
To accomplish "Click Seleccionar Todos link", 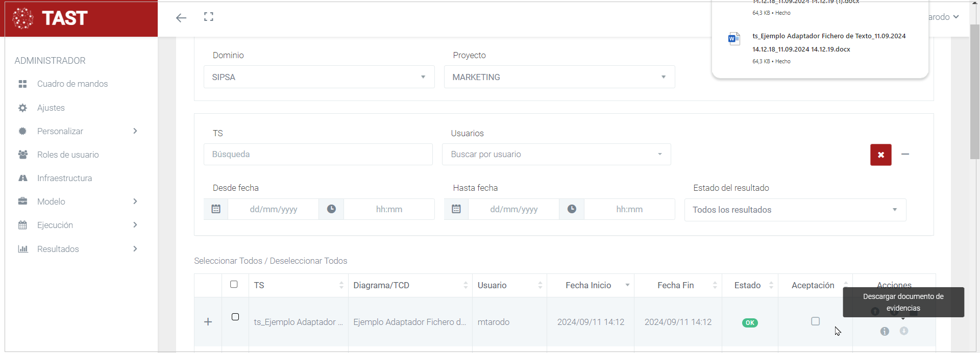I will pos(228,261).
